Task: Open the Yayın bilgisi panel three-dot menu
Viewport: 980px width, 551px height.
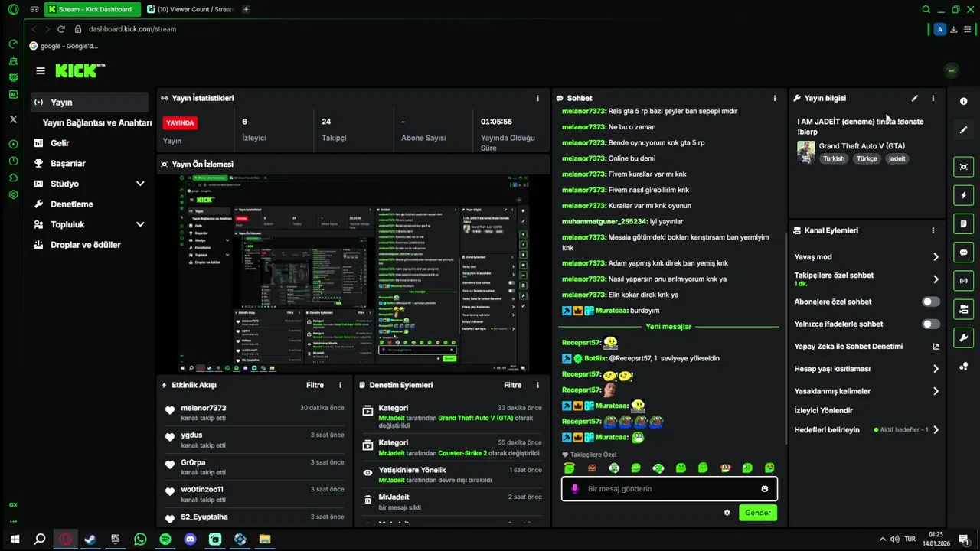Action: pos(933,98)
